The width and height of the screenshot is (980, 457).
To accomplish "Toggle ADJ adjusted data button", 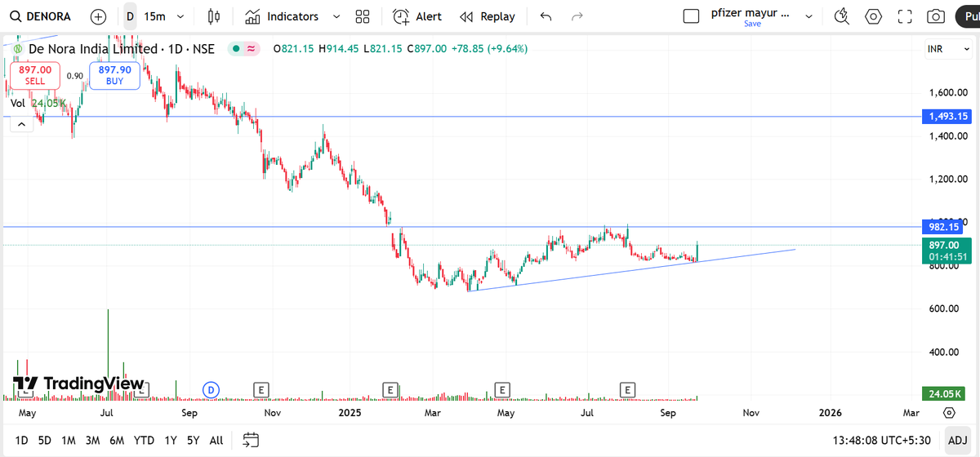I will click(x=957, y=440).
